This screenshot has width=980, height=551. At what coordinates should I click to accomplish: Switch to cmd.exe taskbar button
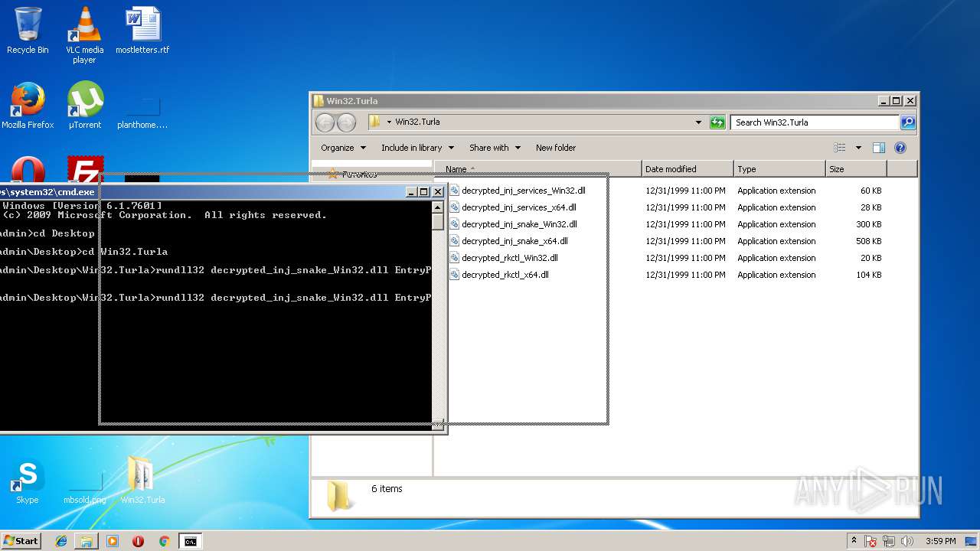[190, 541]
